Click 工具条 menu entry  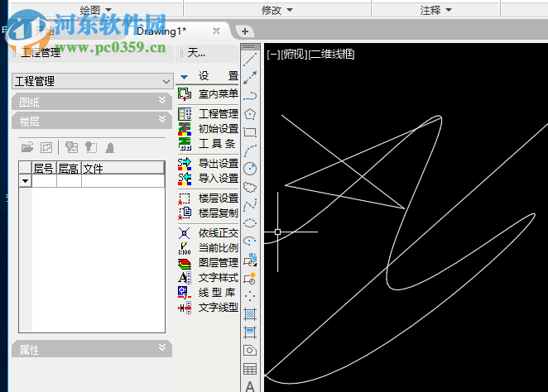tap(208, 143)
